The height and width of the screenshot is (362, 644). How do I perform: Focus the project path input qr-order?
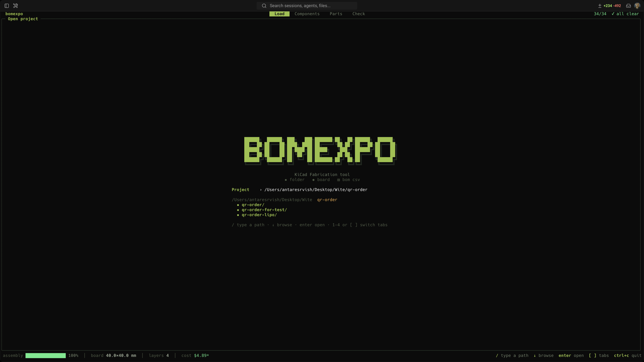pos(316,190)
